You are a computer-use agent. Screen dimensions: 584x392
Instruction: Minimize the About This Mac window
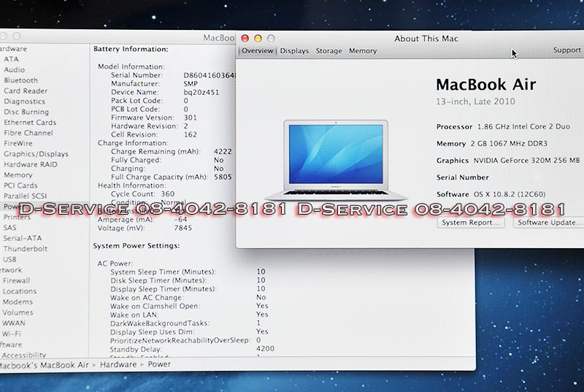coord(258,39)
